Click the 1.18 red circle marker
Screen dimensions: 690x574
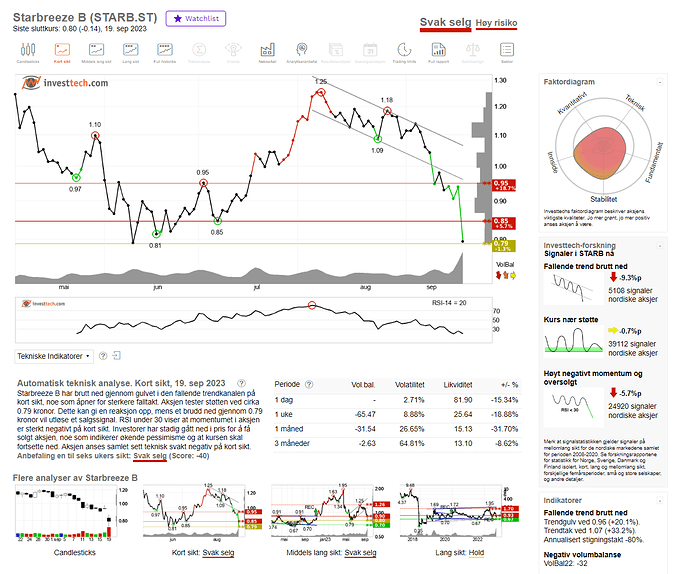click(387, 111)
